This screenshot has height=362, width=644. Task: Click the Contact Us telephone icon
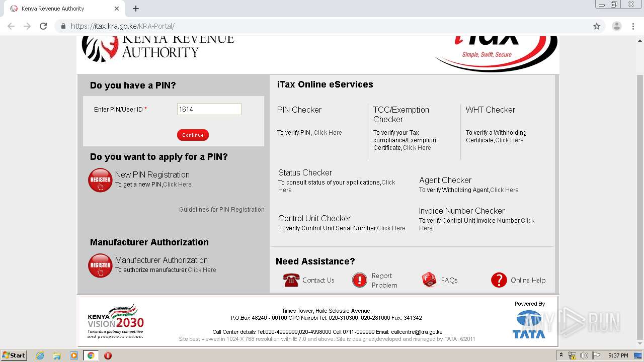tap(291, 280)
